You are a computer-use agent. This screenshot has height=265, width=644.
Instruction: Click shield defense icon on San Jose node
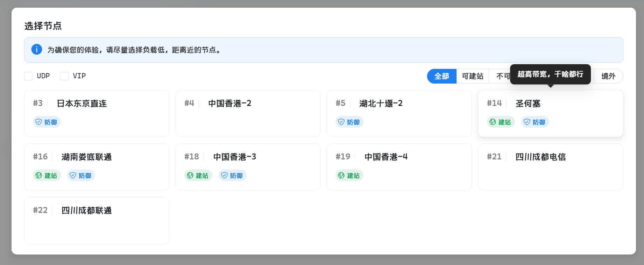click(527, 122)
